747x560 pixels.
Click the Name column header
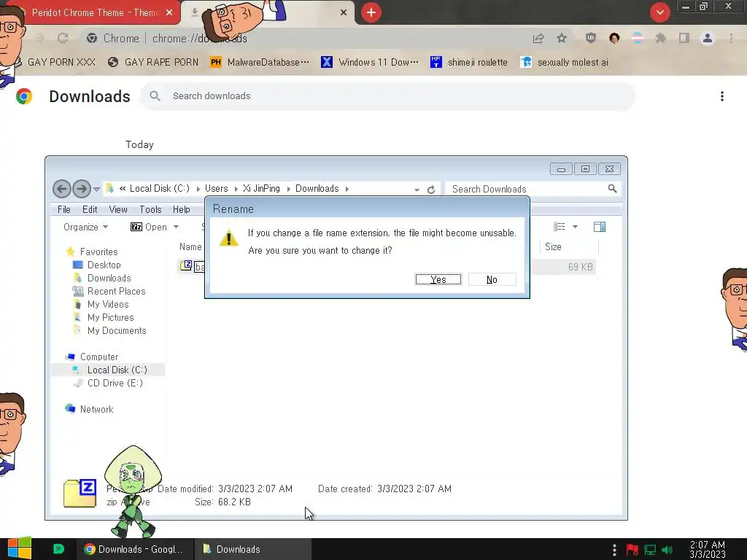pos(190,246)
